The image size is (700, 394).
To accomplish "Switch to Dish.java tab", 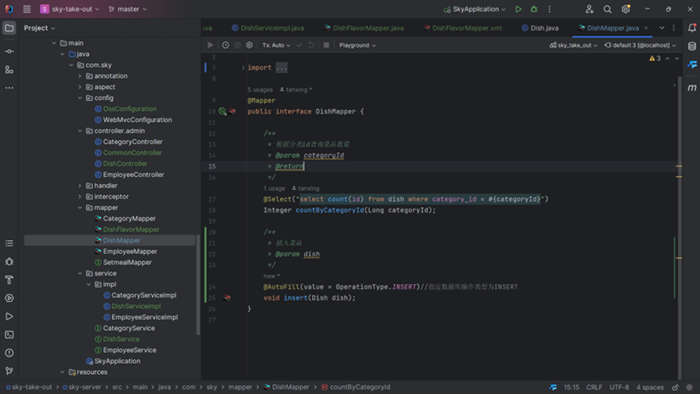I will tap(540, 28).
